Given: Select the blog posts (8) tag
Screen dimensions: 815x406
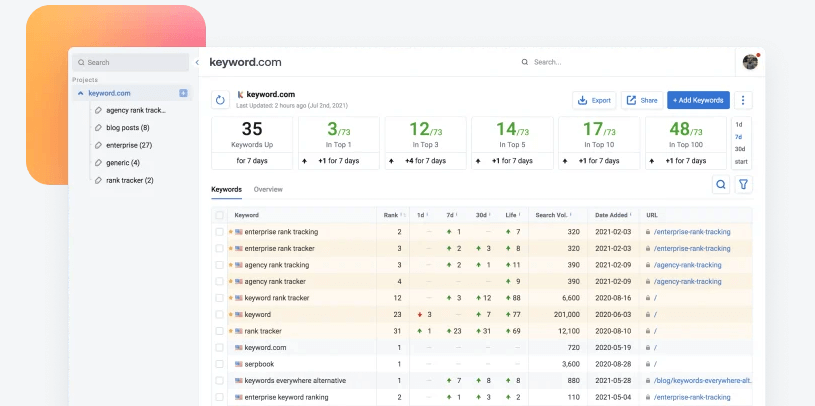Looking at the screenshot, I should click(x=127, y=128).
